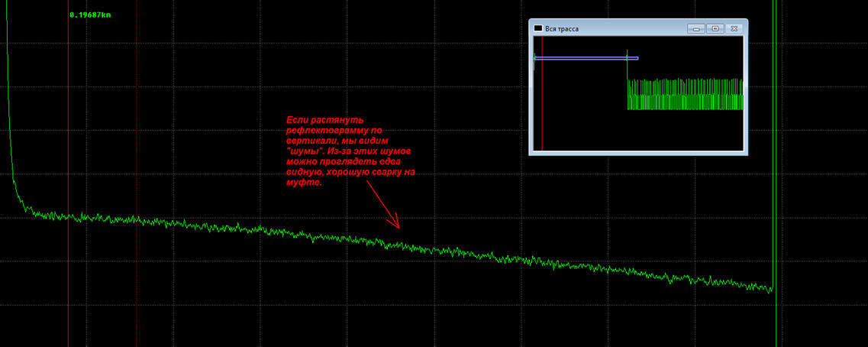Click the tip of the red arrow
This screenshot has width=868, height=347.
point(399,227)
